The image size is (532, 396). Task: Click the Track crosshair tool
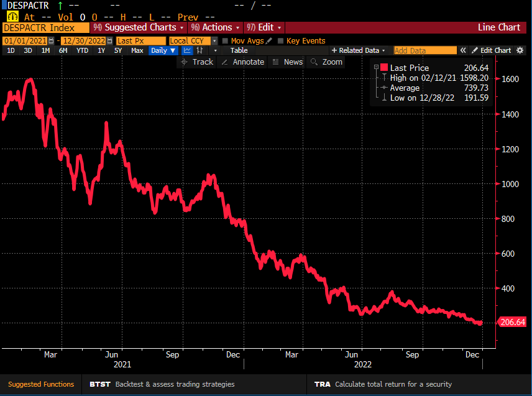197,62
